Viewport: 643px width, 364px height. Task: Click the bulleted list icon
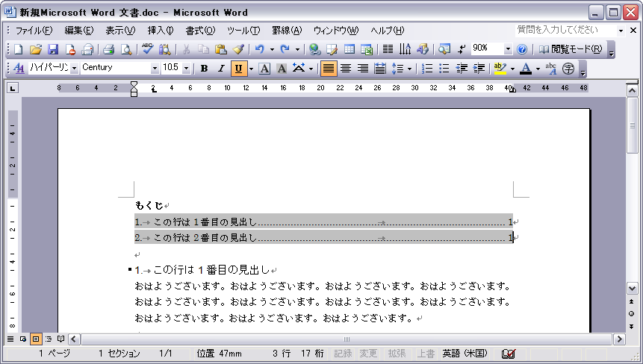tap(444, 69)
